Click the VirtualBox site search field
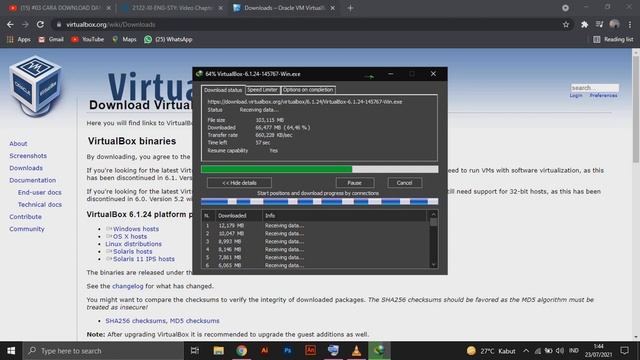This screenshot has width=640, height=360. [595, 88]
